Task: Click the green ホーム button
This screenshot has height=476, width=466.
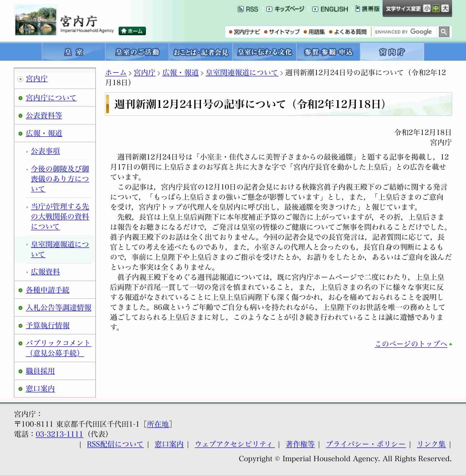Action: pos(132,31)
